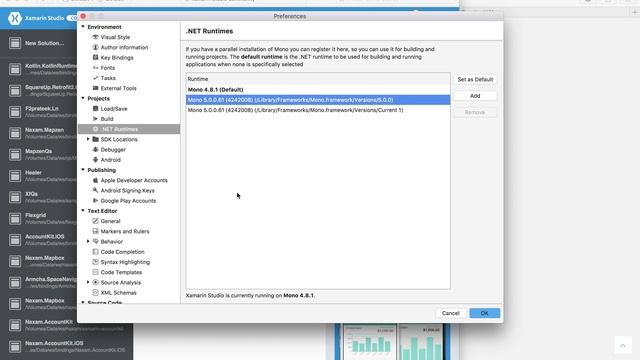Collapse the Text Editor section

[x=83, y=211]
